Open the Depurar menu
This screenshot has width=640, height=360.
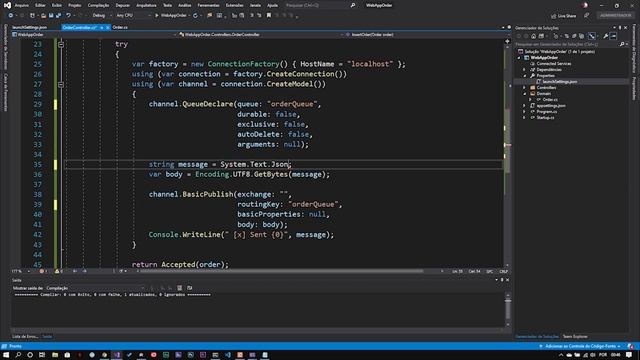(122, 5)
